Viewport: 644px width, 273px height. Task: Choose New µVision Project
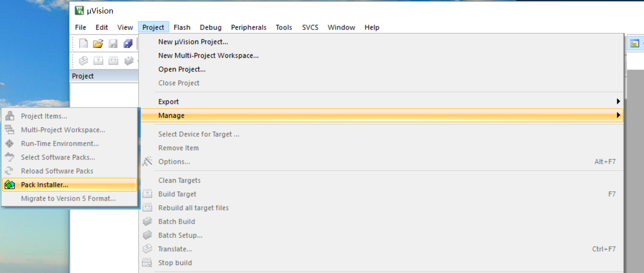point(382,42)
